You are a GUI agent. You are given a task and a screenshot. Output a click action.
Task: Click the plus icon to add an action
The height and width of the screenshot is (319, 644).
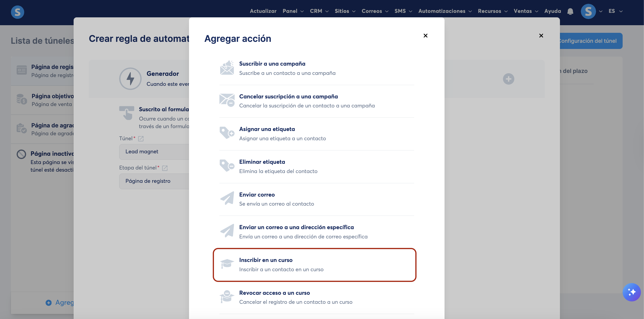point(508,79)
